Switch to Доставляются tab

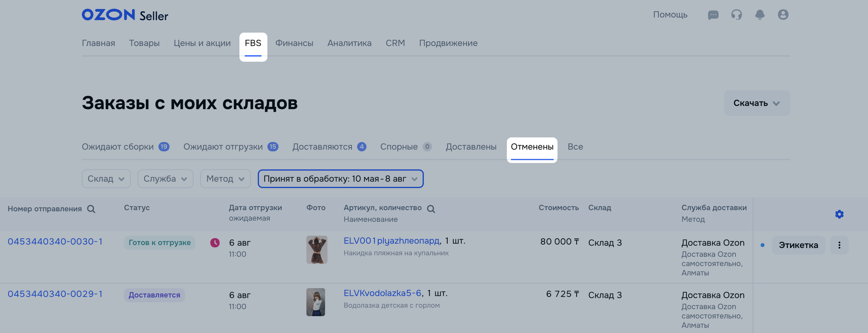(329, 147)
